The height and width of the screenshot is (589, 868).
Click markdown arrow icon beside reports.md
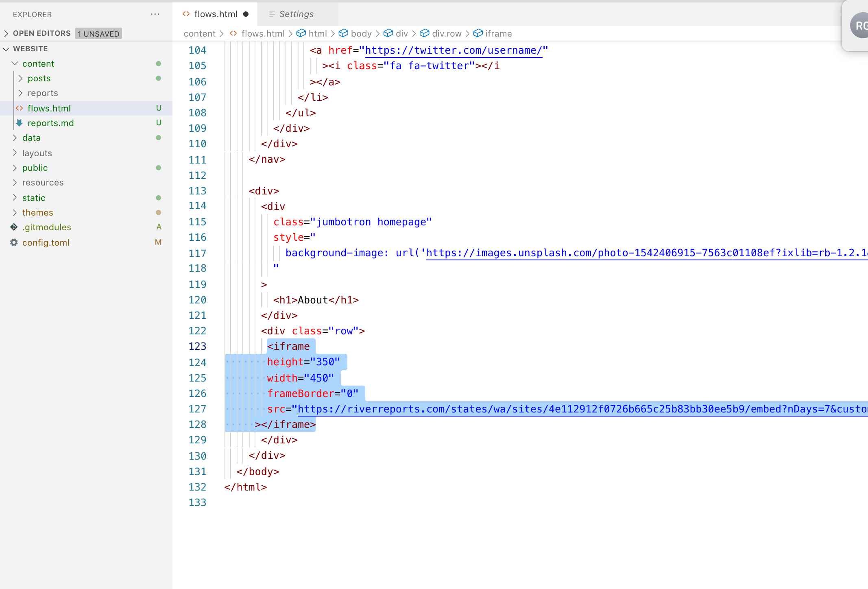(19, 123)
